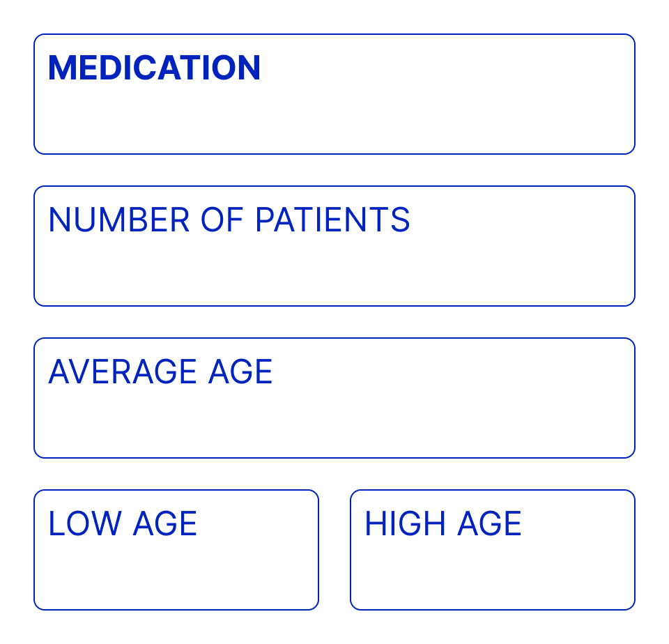Select the Number of Patients field
The width and height of the screenshot is (669, 644).
[334, 246]
